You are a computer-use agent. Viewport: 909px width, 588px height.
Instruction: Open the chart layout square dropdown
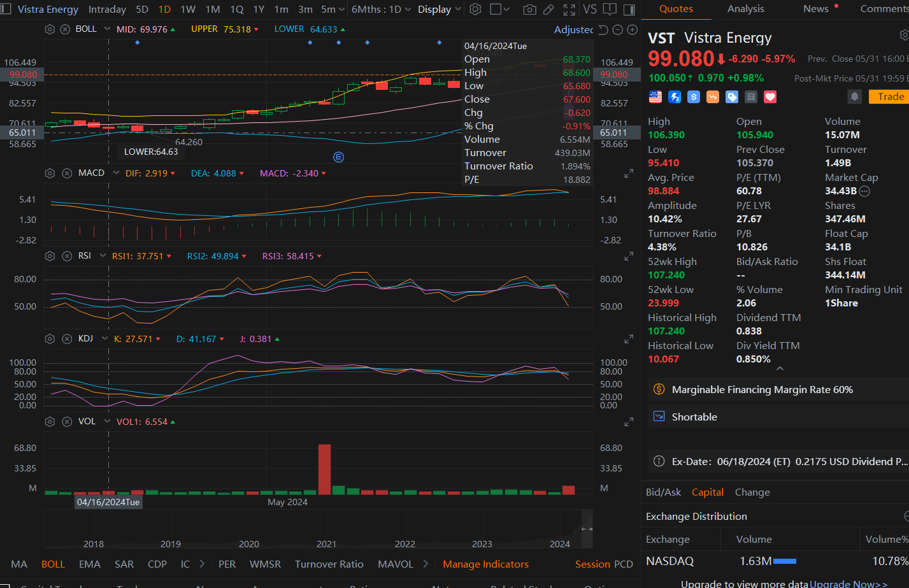(x=501, y=10)
